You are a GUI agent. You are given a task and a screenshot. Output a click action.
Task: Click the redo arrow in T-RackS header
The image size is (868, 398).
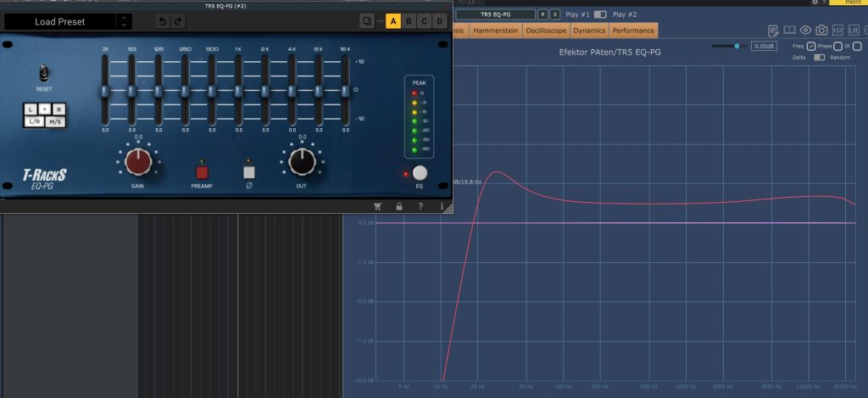pyautogui.click(x=178, y=21)
